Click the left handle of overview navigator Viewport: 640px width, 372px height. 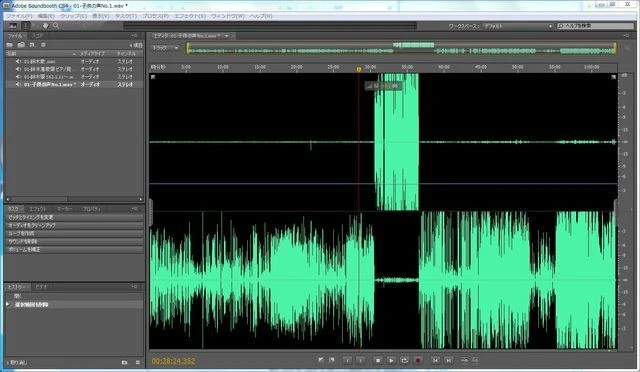click(188, 48)
